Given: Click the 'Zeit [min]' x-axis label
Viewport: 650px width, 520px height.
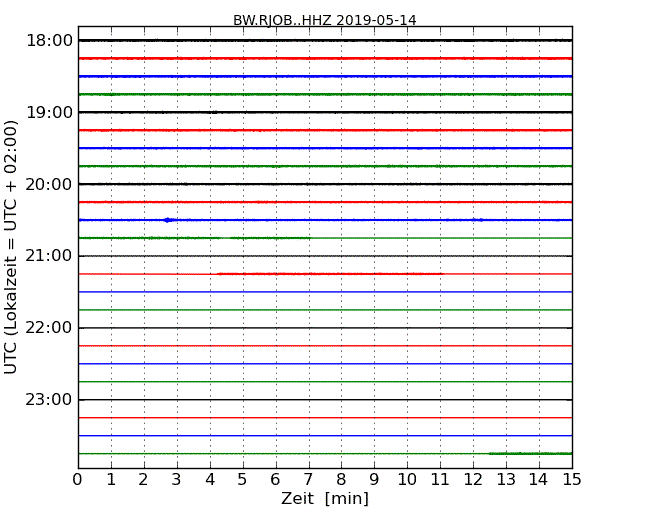Looking at the screenshot, I should pyautogui.click(x=325, y=498).
